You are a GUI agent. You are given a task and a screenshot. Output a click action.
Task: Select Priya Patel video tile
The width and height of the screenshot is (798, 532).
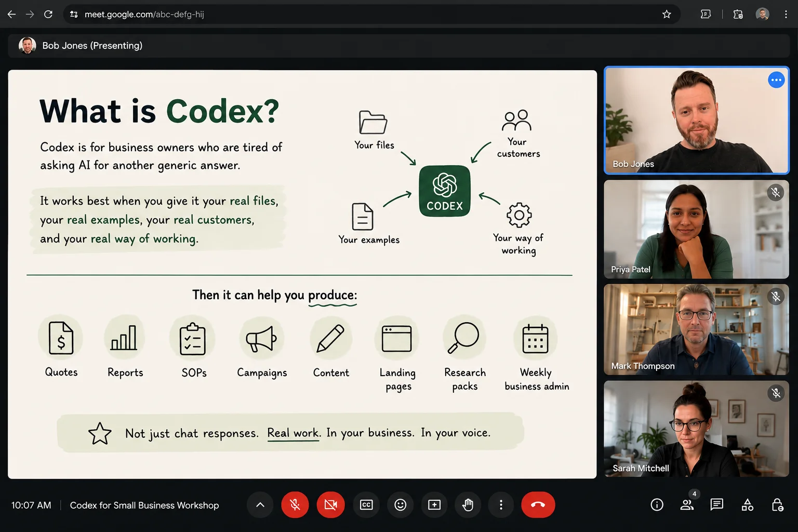(x=697, y=229)
